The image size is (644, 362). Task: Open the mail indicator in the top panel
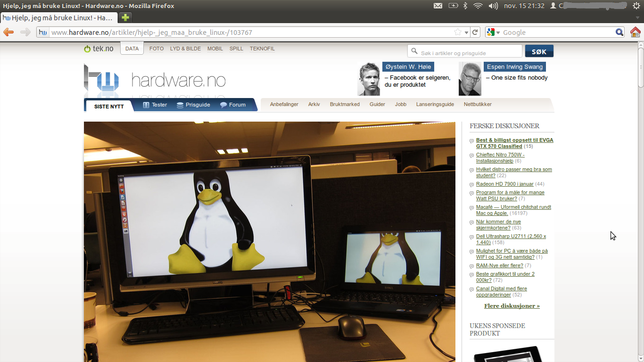click(x=438, y=6)
